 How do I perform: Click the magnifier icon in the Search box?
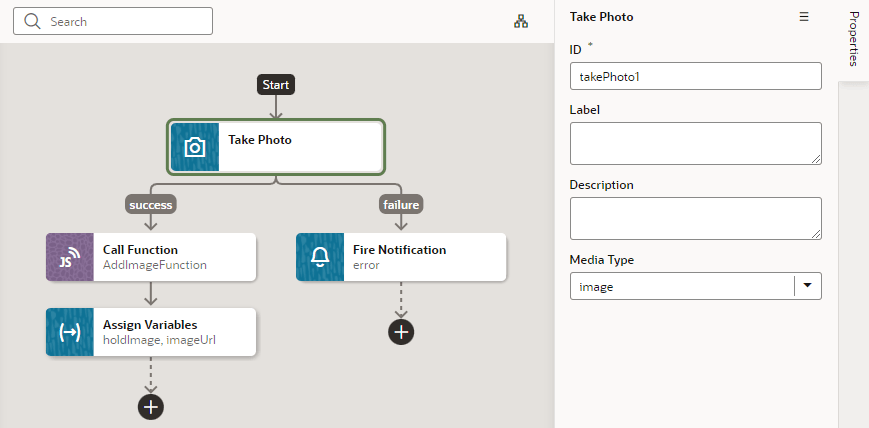click(x=33, y=22)
